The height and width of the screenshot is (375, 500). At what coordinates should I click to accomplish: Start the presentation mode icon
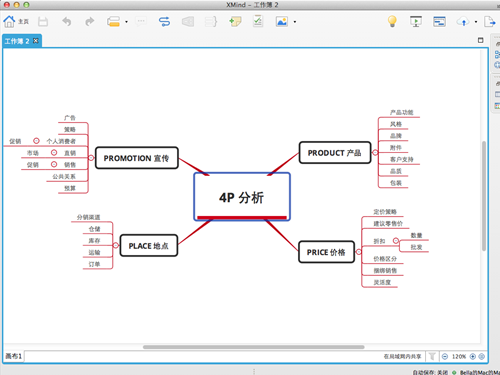[x=416, y=22]
